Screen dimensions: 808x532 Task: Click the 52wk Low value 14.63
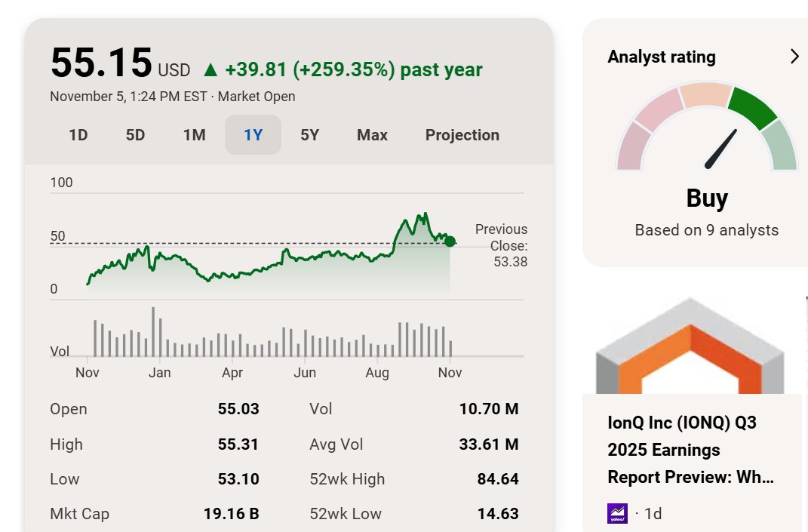click(x=498, y=513)
